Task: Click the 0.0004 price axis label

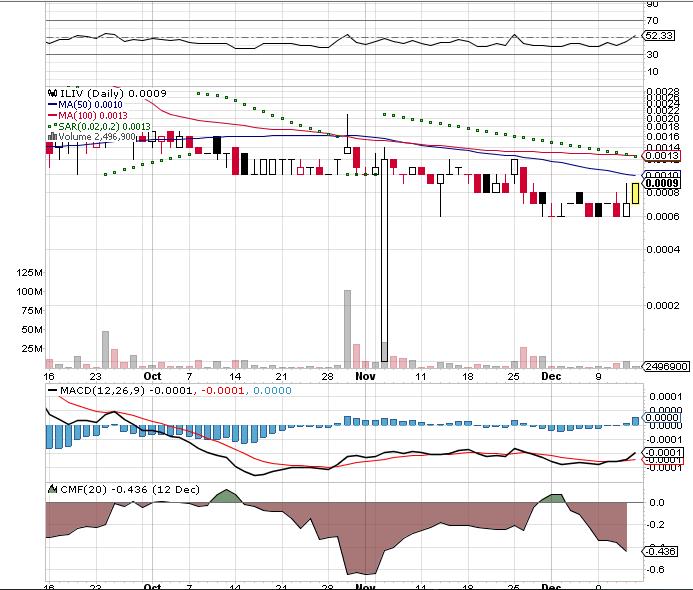Action: [x=663, y=250]
